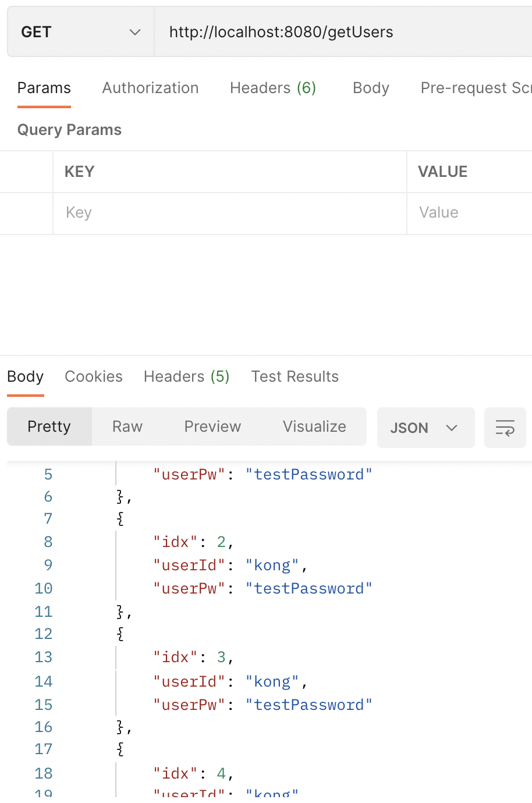Screen dimensions: 532x803
Task: Switch to Raw response view
Action: click(127, 427)
